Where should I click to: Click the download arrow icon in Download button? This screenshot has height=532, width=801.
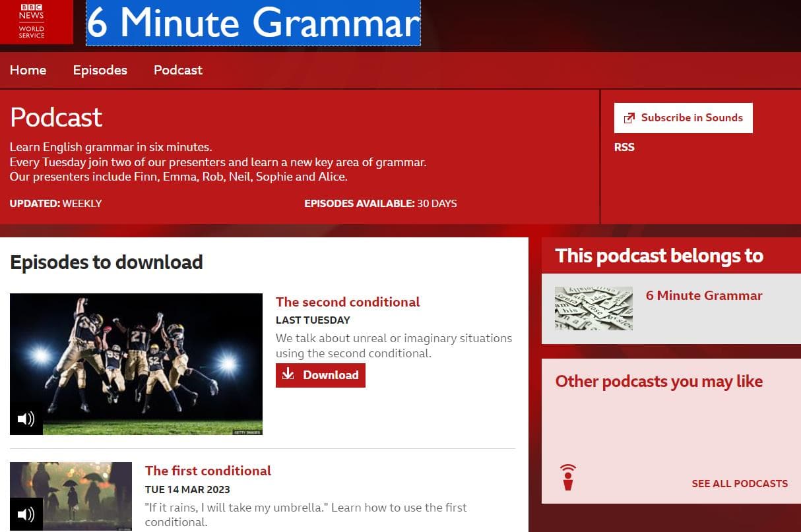(288, 374)
